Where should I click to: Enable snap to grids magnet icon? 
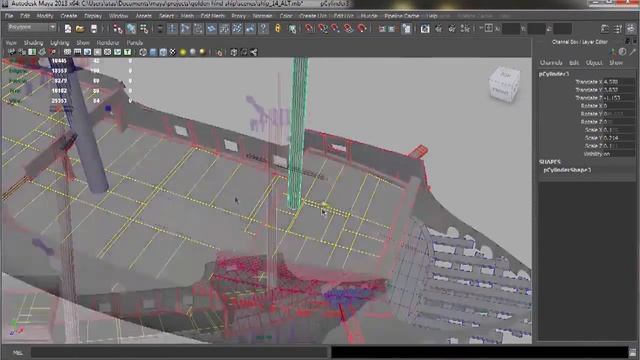click(309, 29)
